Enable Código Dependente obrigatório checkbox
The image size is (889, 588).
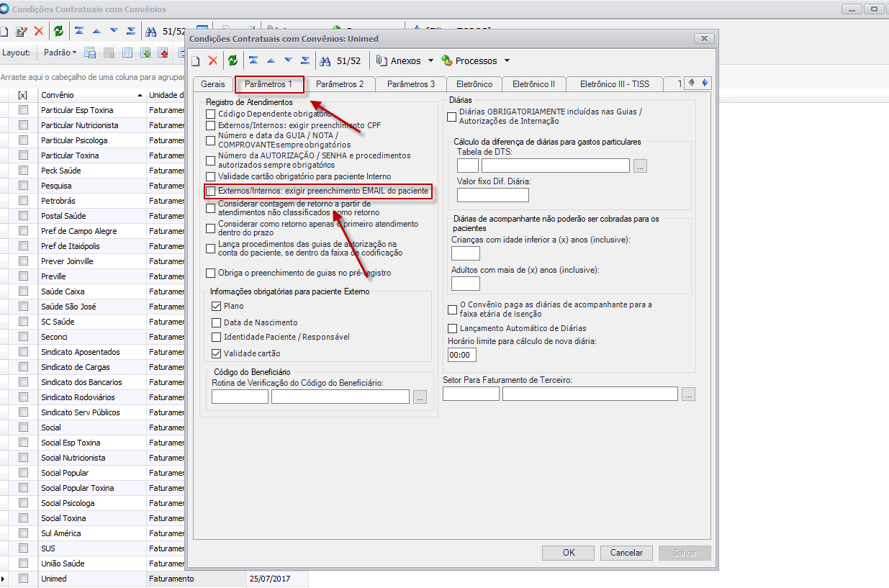pos(210,114)
